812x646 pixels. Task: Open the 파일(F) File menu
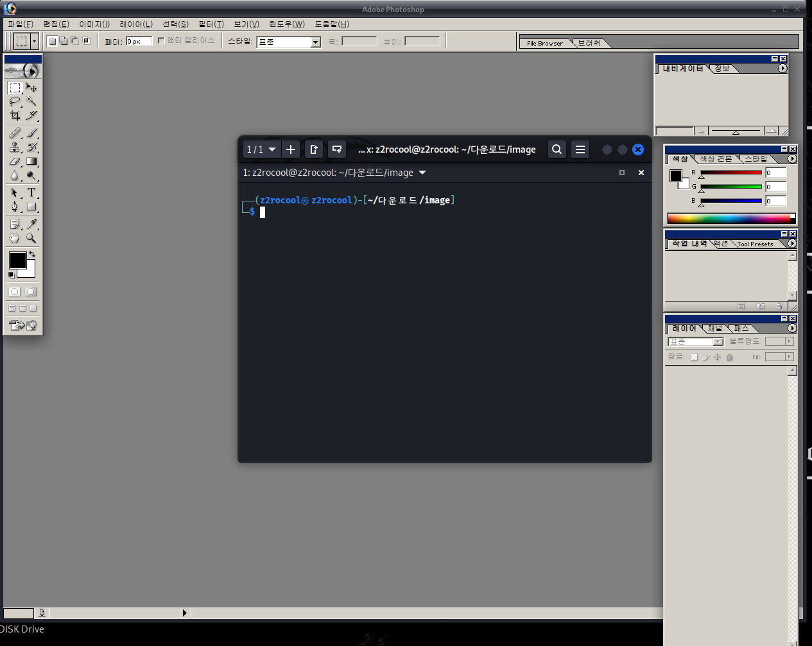(x=21, y=24)
